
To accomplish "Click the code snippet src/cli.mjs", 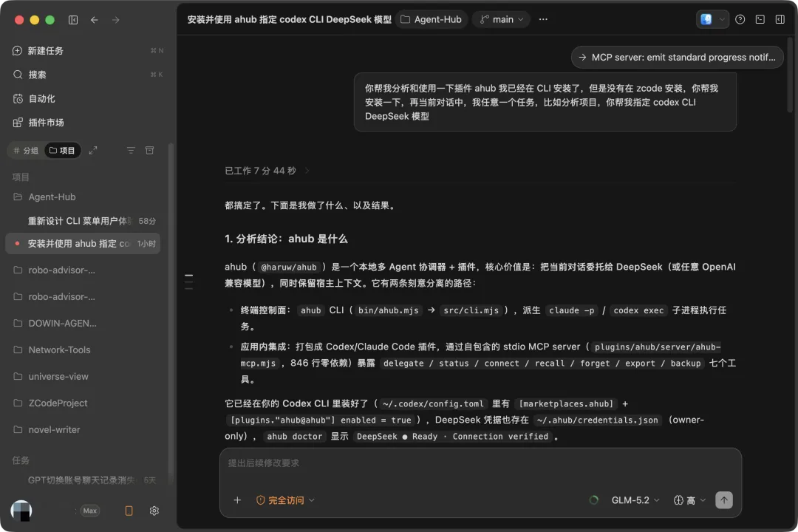I will 471,310.
